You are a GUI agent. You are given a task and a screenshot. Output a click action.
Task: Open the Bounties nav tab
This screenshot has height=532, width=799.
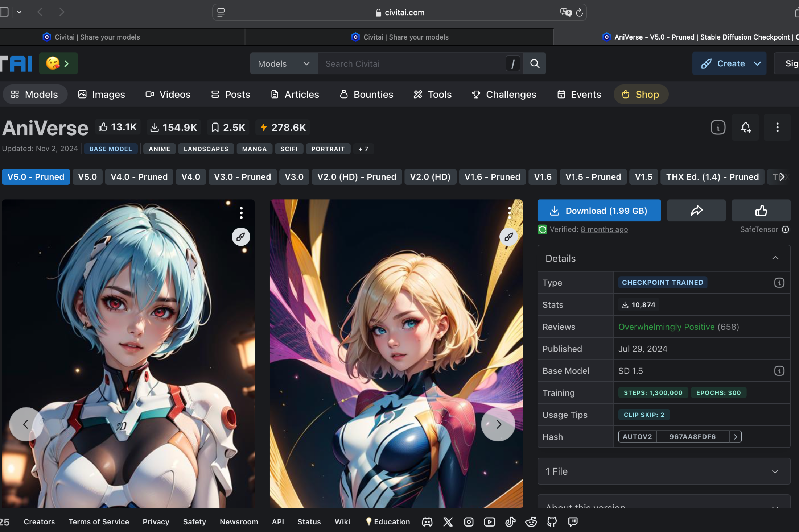click(x=366, y=94)
